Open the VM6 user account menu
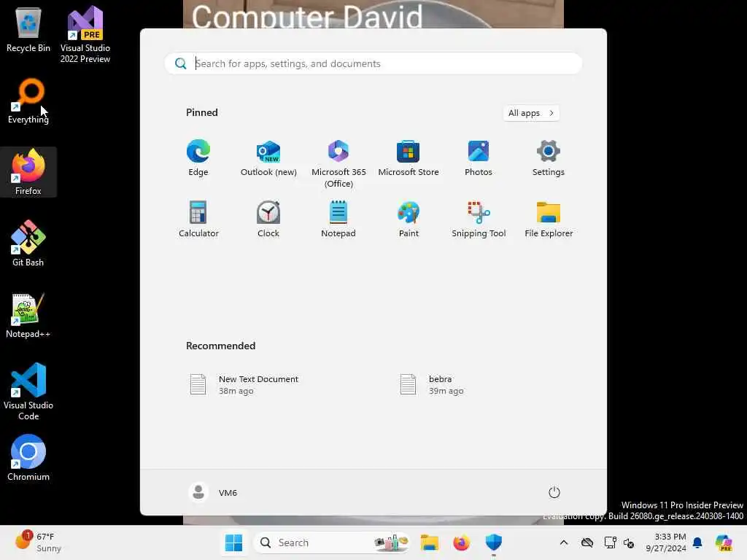 (212, 492)
